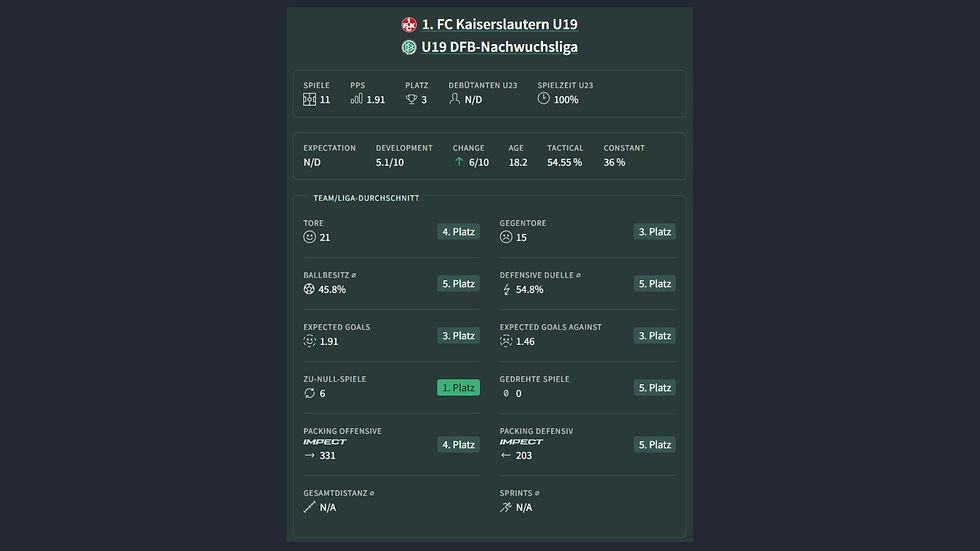Click the DFB league logo icon
The image size is (980, 551).
click(x=409, y=47)
